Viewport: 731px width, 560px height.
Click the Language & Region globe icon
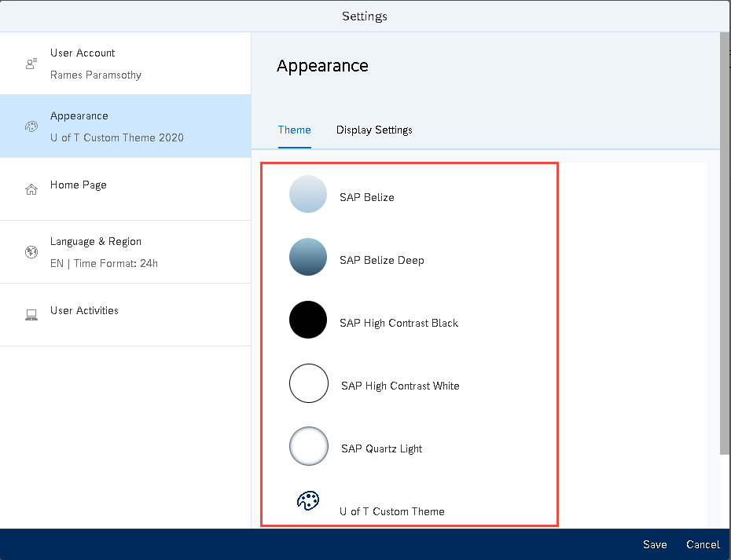(x=31, y=252)
